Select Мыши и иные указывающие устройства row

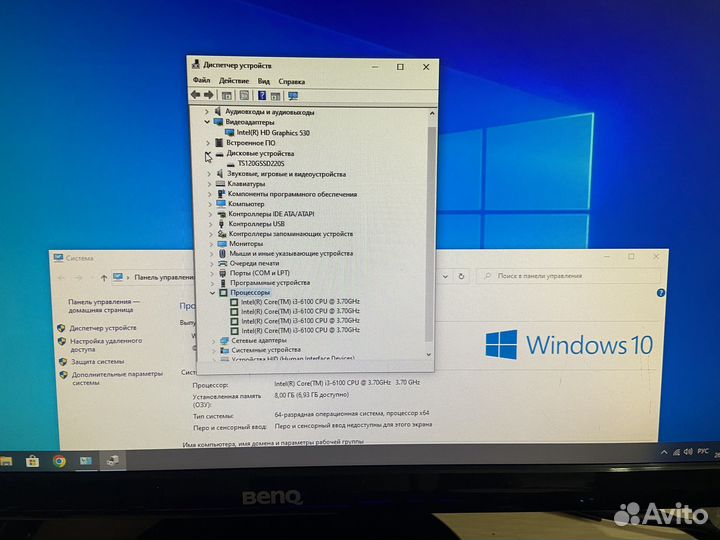[291, 253]
